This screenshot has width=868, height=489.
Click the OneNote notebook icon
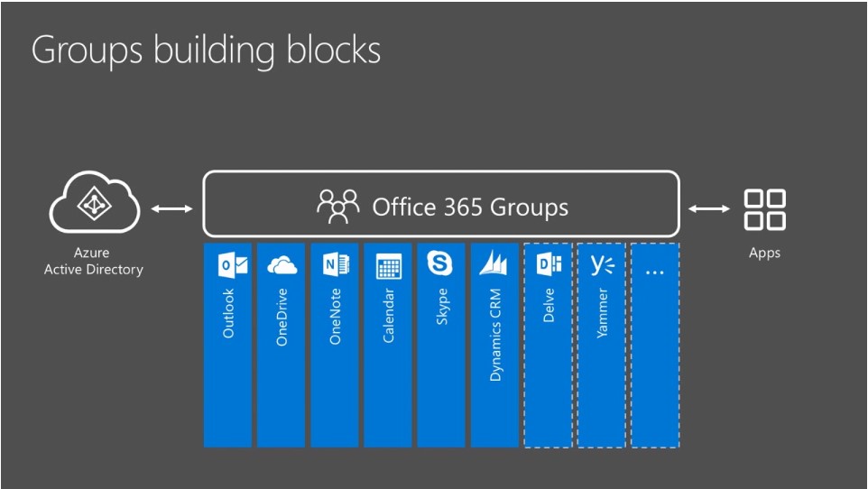pos(336,264)
